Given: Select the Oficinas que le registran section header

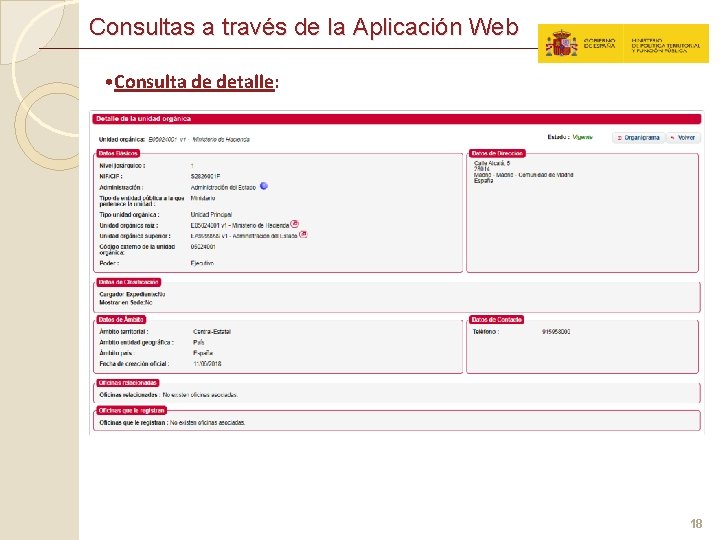Looking at the screenshot, I should click(131, 411).
